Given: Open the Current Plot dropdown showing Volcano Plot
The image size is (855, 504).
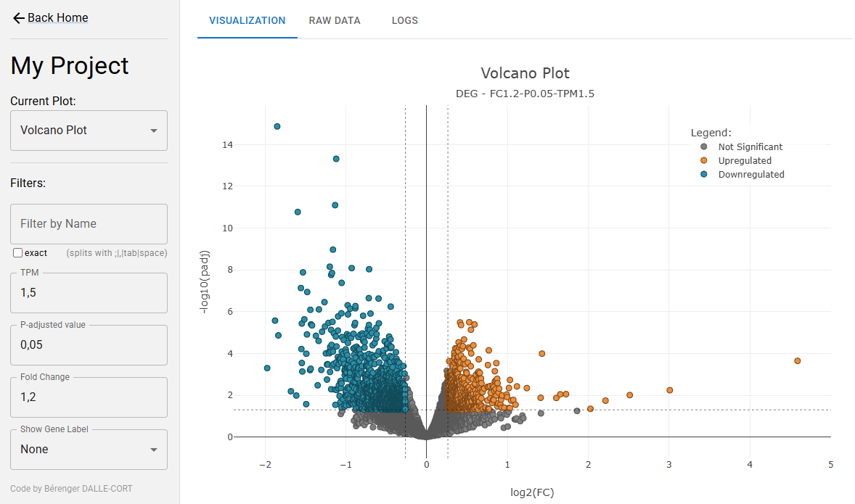Looking at the screenshot, I should [x=89, y=131].
